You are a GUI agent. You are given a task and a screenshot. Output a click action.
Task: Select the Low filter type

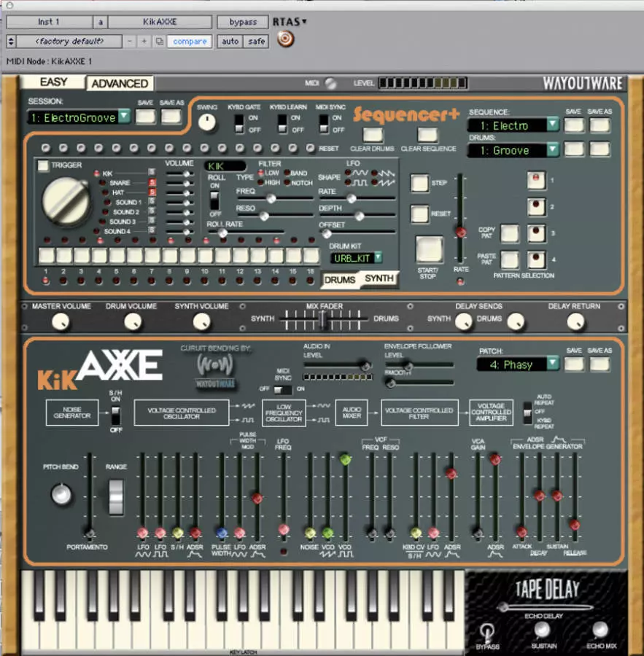tap(261, 173)
